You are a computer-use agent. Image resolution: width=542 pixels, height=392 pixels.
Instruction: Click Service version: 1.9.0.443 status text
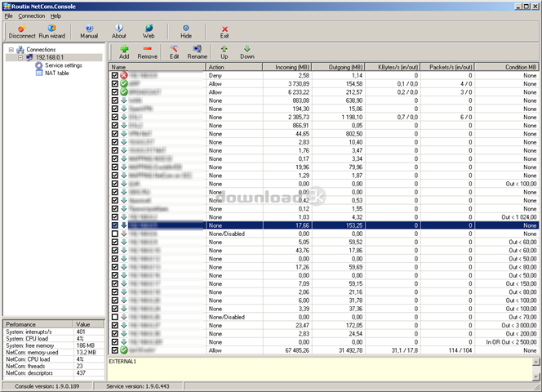[x=138, y=386]
